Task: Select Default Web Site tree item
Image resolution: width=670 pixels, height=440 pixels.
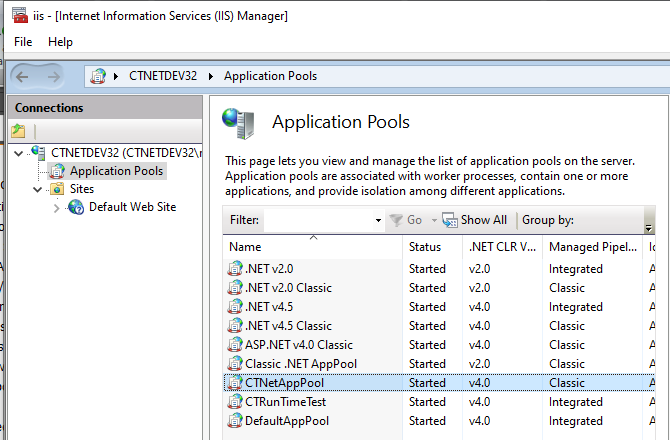Action: (x=132, y=207)
